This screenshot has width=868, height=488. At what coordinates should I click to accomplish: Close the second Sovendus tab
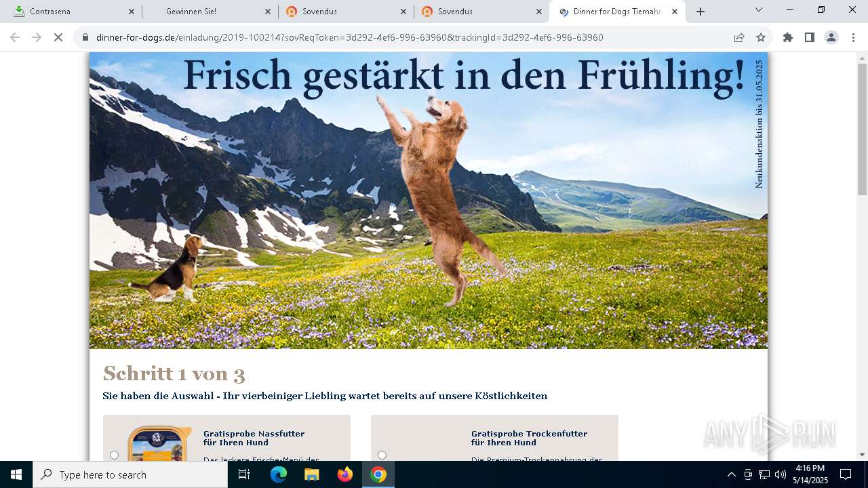click(538, 12)
